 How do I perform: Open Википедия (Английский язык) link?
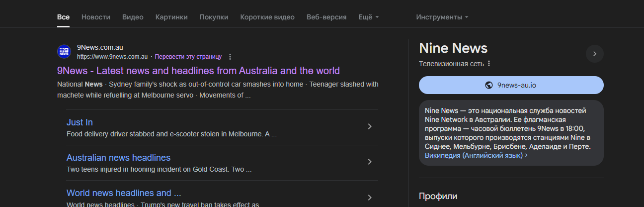476,156
